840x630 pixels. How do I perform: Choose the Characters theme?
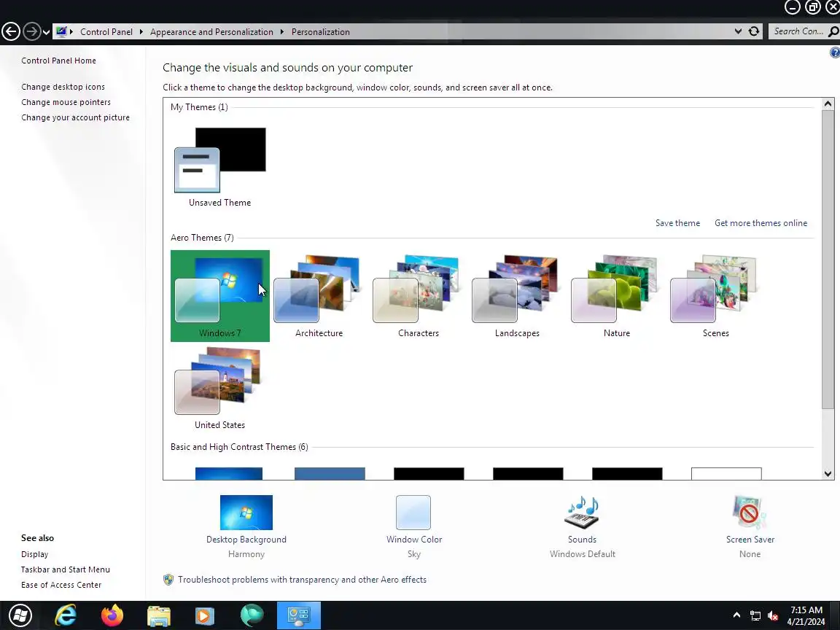[418, 296]
